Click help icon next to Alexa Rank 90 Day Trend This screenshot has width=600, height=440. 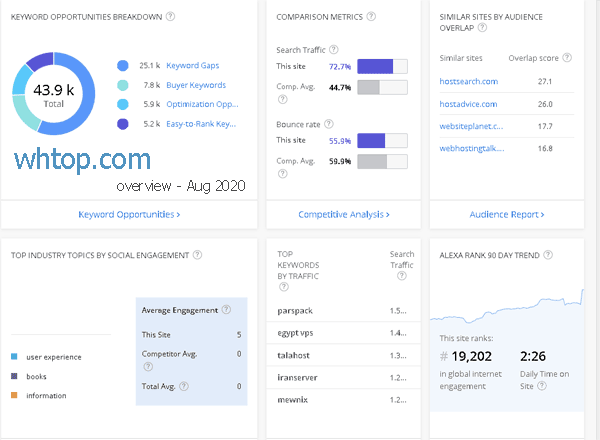click(x=547, y=255)
